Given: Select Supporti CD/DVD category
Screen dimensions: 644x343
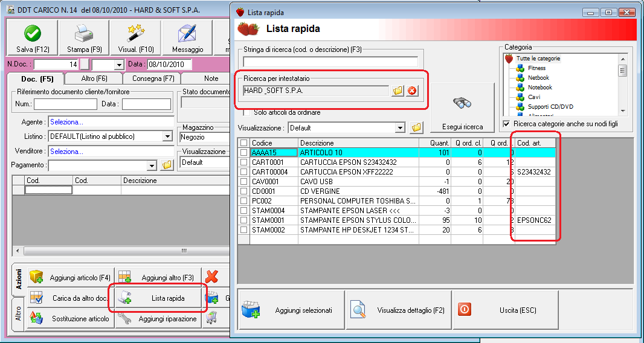Looking at the screenshot, I should tap(550, 107).
